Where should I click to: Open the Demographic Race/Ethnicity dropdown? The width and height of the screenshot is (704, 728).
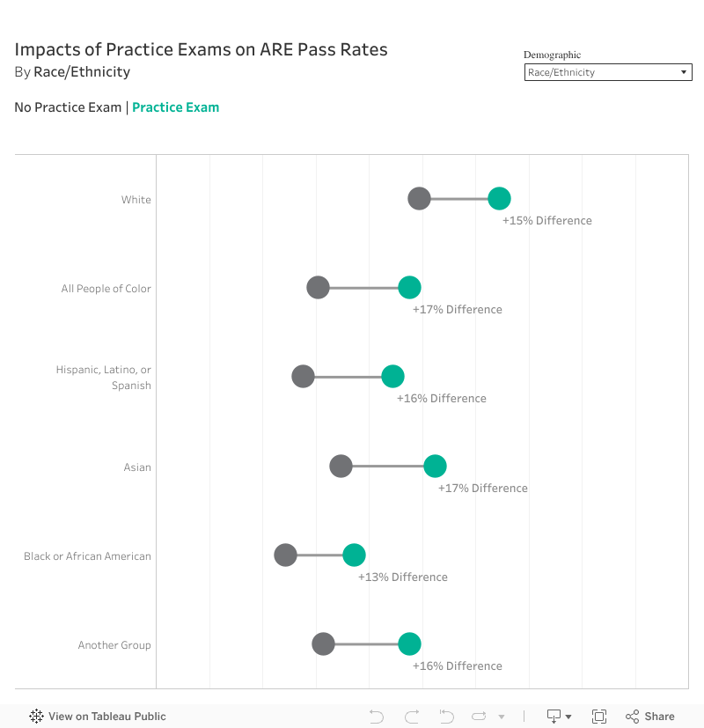608,72
